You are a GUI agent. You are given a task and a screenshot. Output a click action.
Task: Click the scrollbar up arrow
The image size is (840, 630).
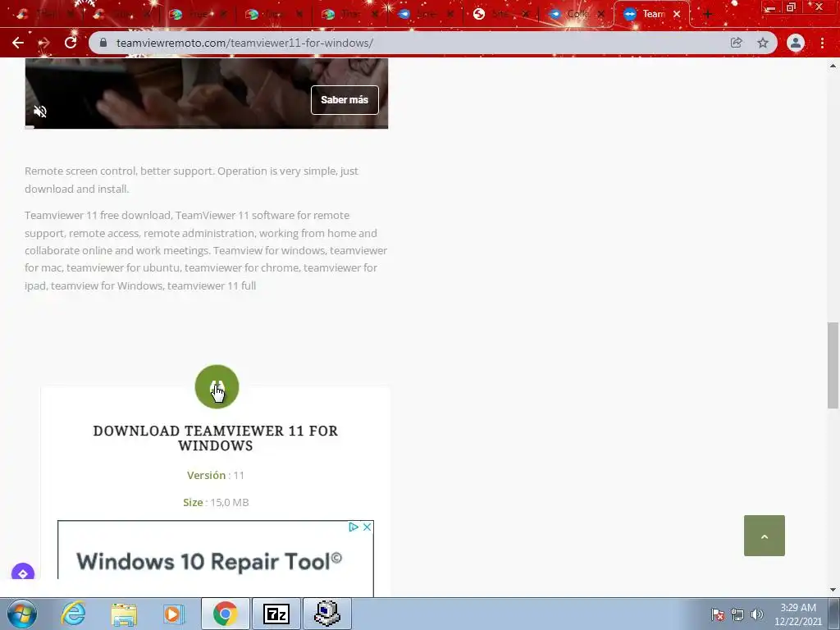(833, 66)
